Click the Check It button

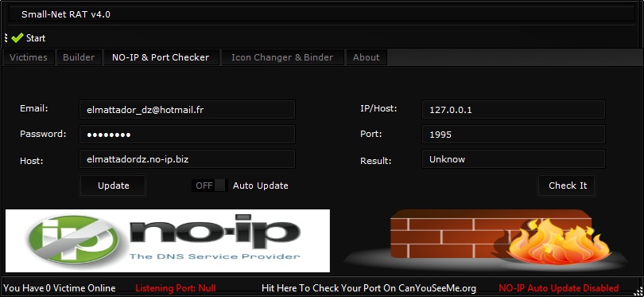[x=567, y=186]
